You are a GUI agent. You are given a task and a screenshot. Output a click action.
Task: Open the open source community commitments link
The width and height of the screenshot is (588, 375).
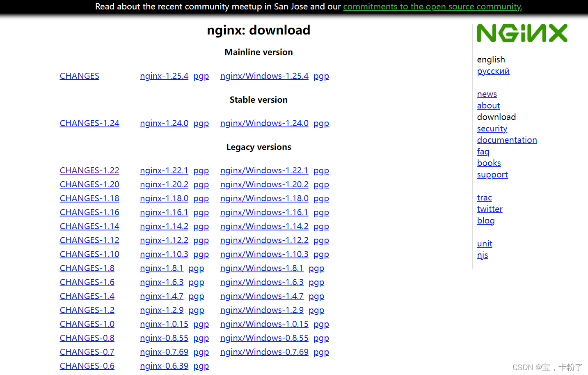432,7
